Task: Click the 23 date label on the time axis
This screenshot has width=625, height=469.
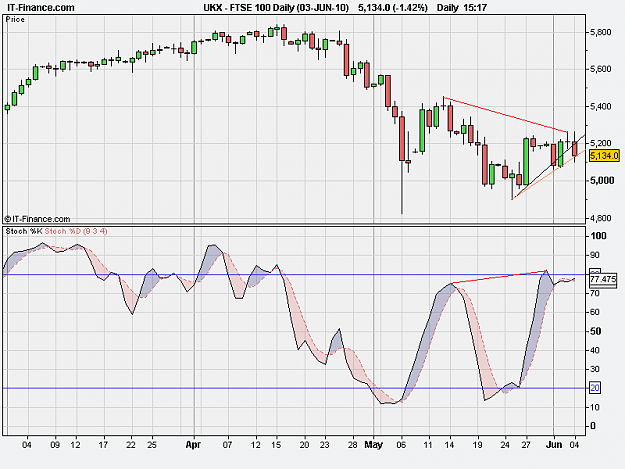Action: 324,445
